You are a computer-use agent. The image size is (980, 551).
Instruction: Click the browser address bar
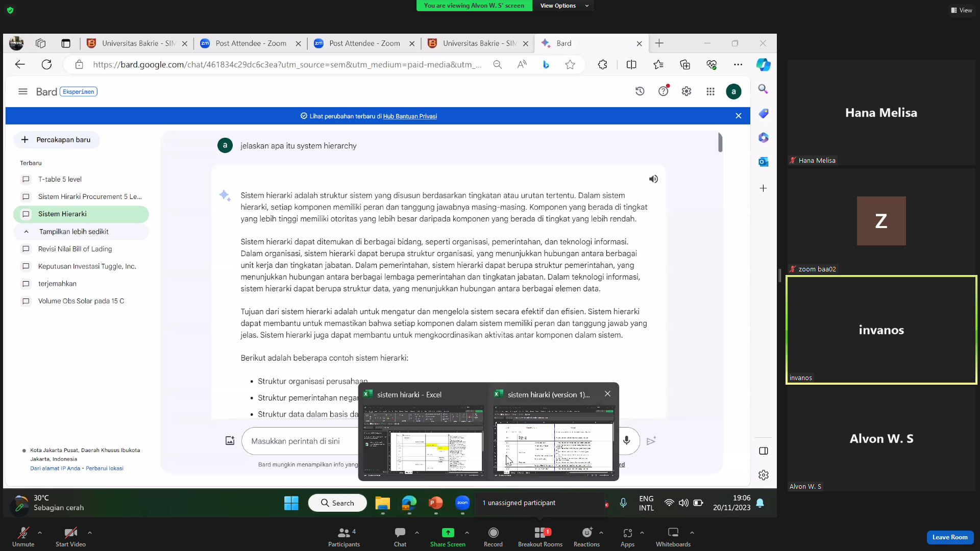tap(287, 65)
